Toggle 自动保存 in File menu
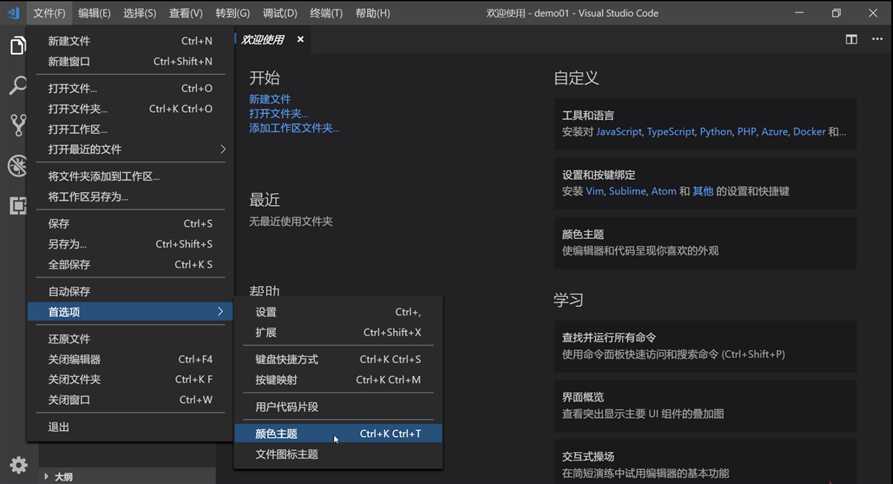The height and width of the screenshot is (484, 893). point(130,292)
